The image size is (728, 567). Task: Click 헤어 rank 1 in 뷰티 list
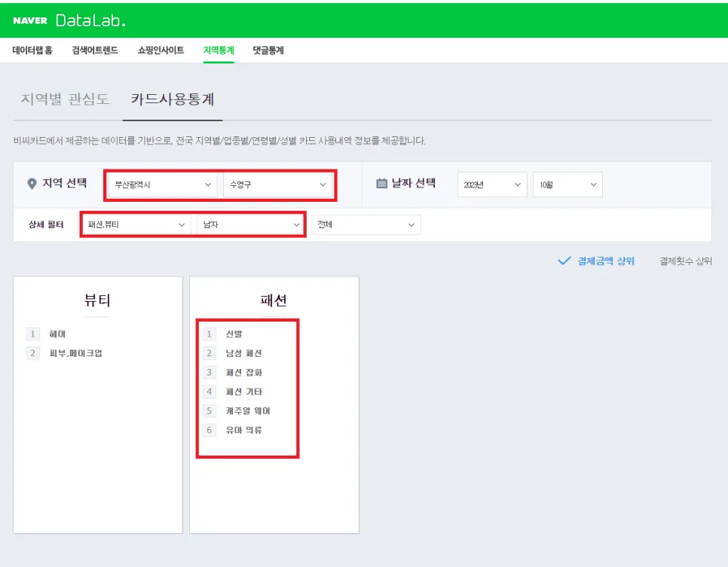[x=57, y=334]
